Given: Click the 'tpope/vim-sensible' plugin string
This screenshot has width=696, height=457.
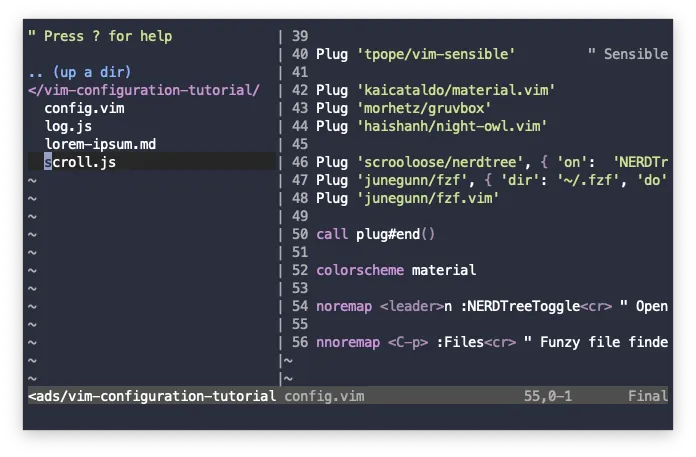Looking at the screenshot, I should [436, 54].
